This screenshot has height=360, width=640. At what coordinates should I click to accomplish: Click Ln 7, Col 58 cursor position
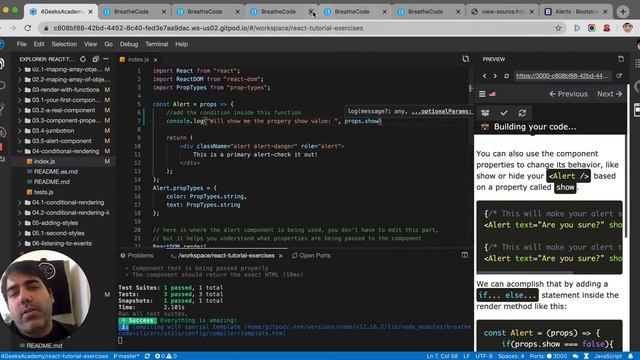click(x=442, y=356)
